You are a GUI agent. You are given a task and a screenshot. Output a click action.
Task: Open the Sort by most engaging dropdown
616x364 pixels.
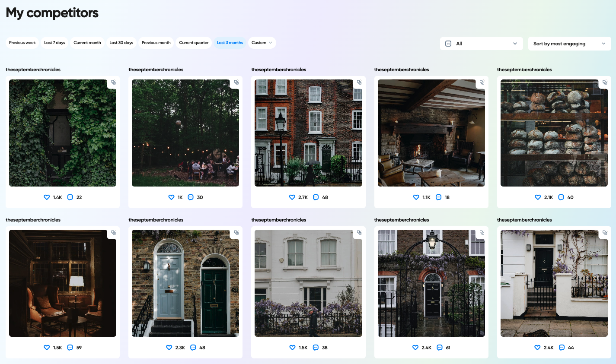tap(569, 44)
